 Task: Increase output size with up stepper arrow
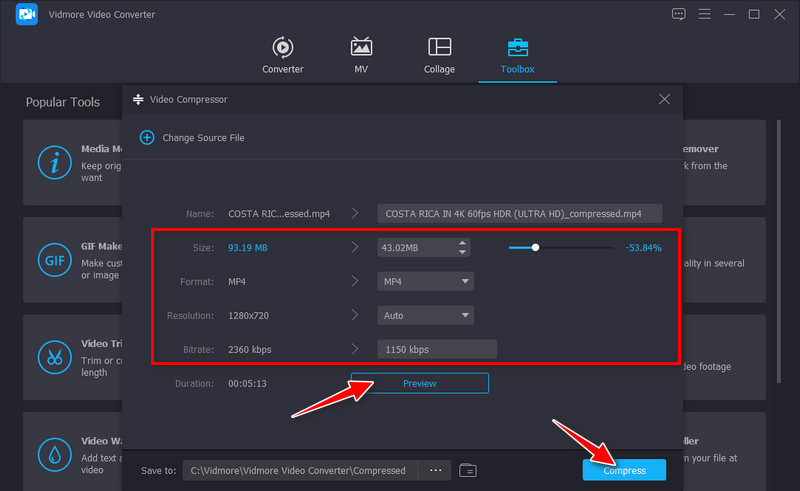coord(461,243)
